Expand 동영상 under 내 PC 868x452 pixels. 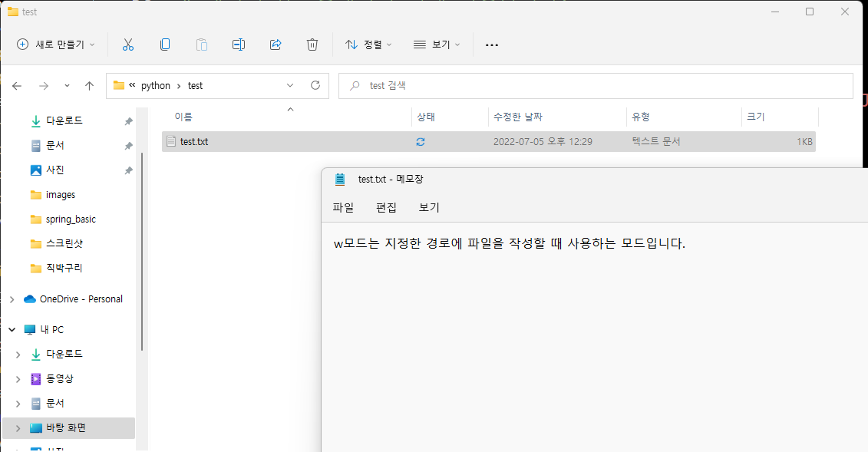[18, 379]
